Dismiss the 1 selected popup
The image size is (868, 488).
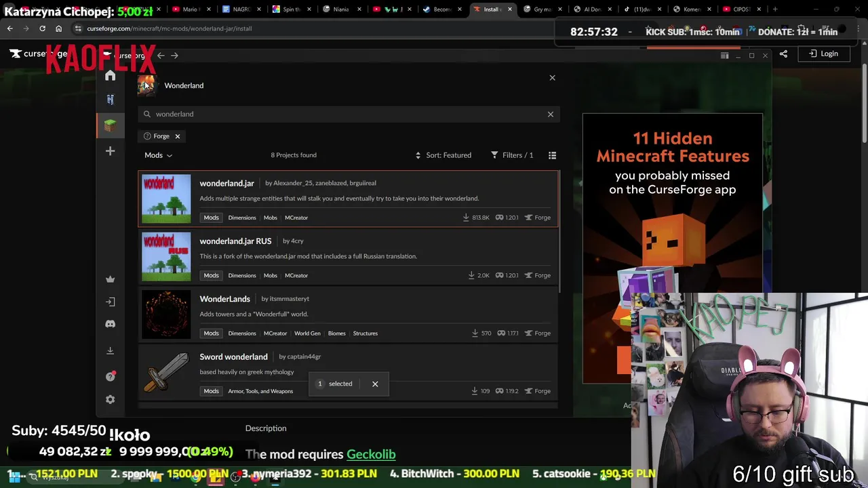375,384
